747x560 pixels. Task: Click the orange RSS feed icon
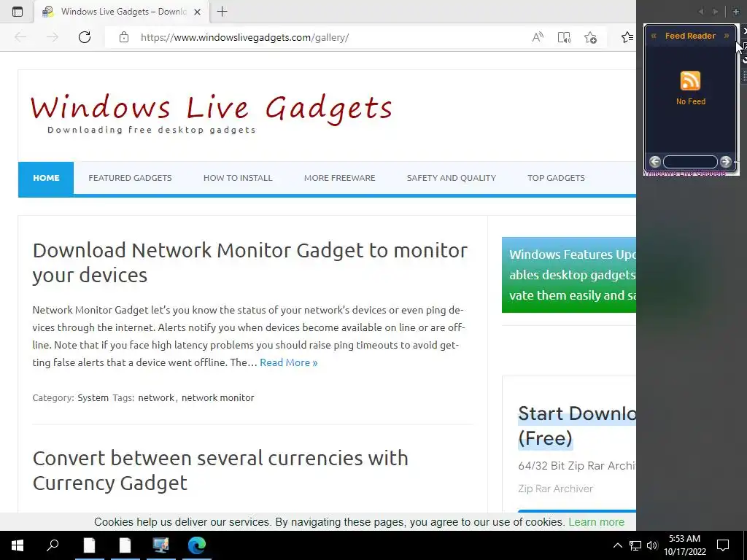point(690,80)
